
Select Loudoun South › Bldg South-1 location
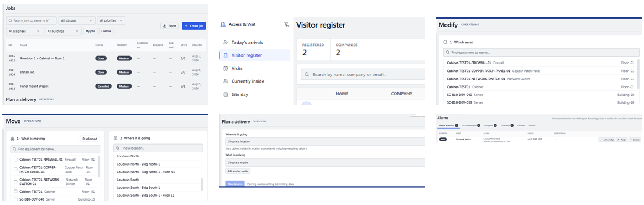[158, 187]
